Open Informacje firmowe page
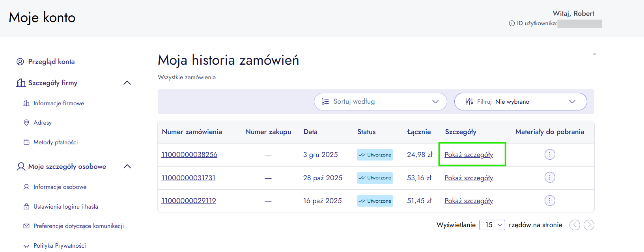Image resolution: width=644 pixels, height=252 pixels. 59,103
